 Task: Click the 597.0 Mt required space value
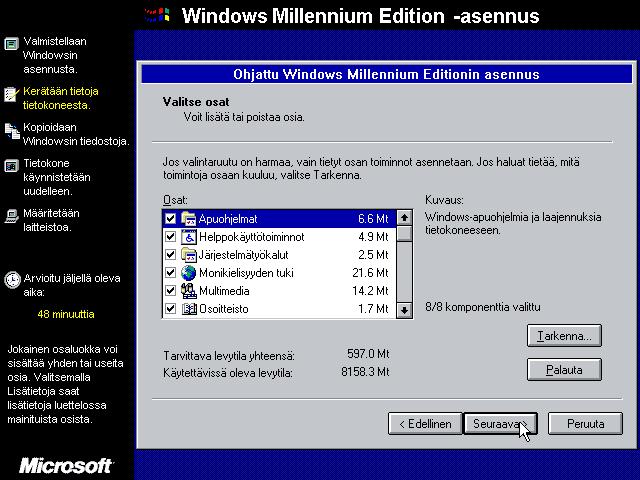click(368, 353)
